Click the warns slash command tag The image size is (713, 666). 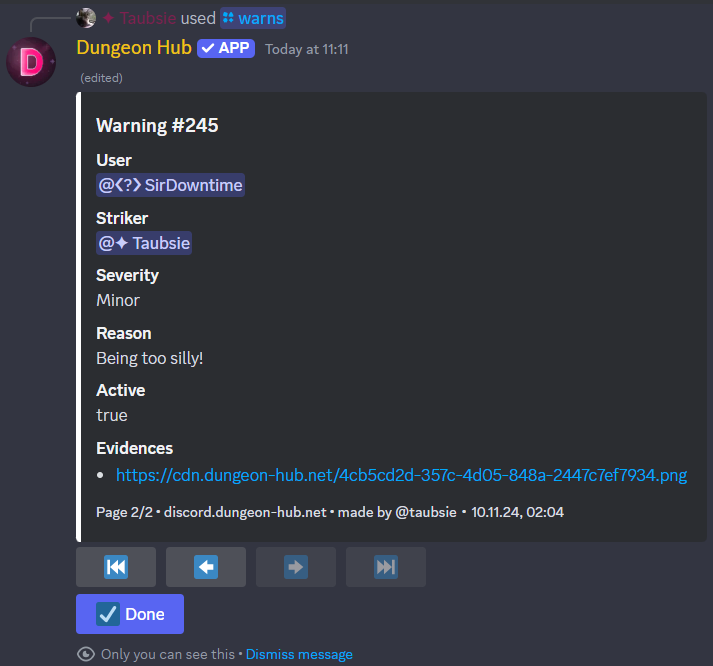pos(253,18)
